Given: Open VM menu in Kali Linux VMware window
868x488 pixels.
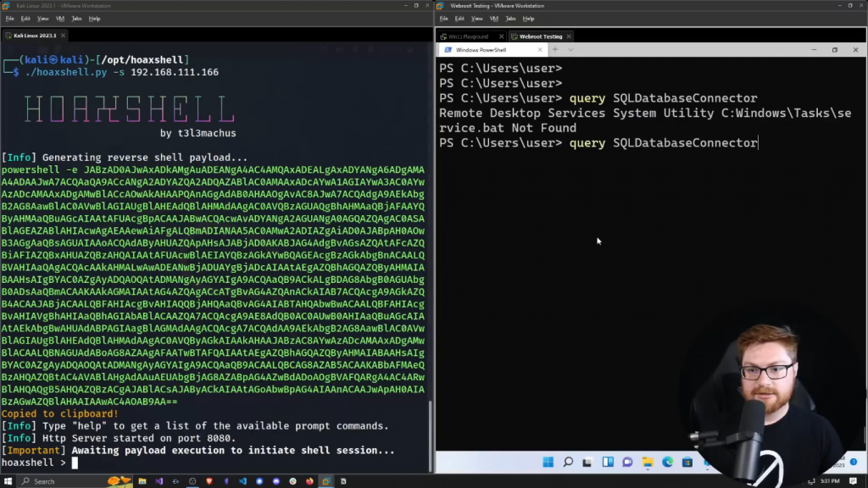Looking at the screenshot, I should coord(60,19).
